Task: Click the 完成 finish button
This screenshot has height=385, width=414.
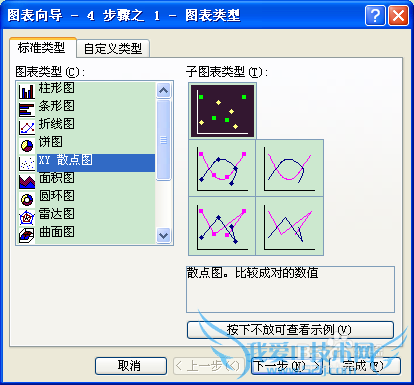Action: (x=365, y=366)
